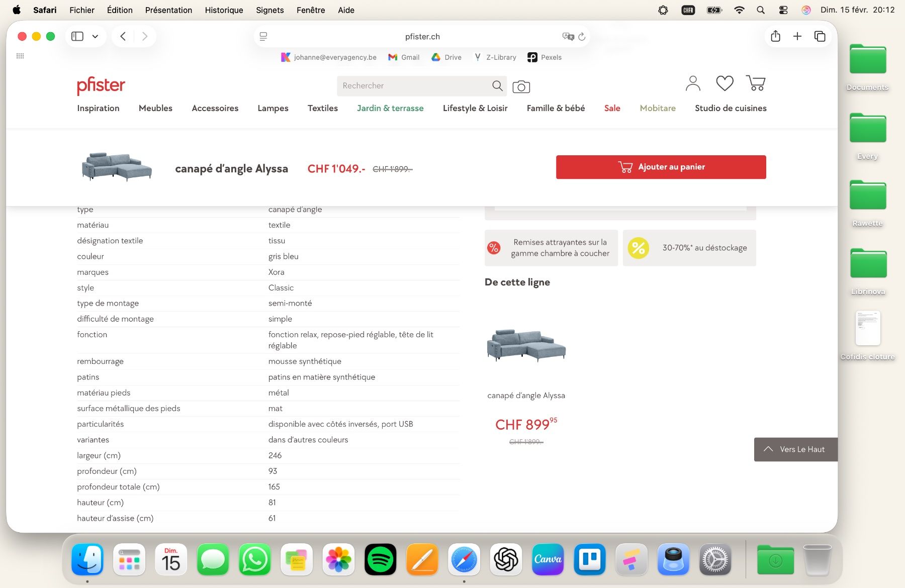
Task: Open the Sale menu
Action: (612, 108)
